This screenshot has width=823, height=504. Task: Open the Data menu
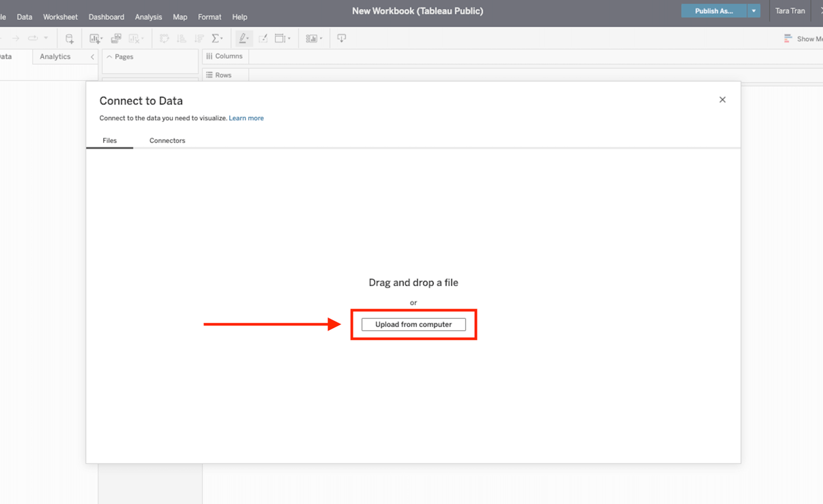(24, 17)
